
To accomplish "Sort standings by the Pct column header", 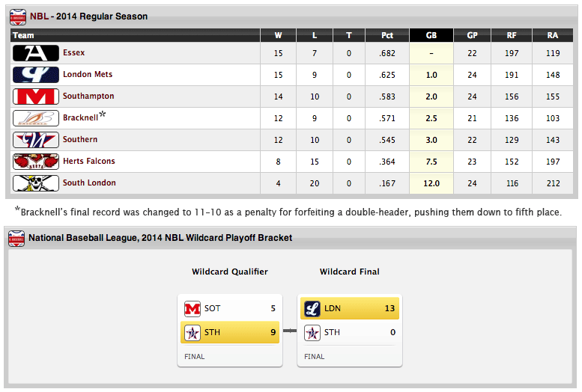I will point(387,35).
